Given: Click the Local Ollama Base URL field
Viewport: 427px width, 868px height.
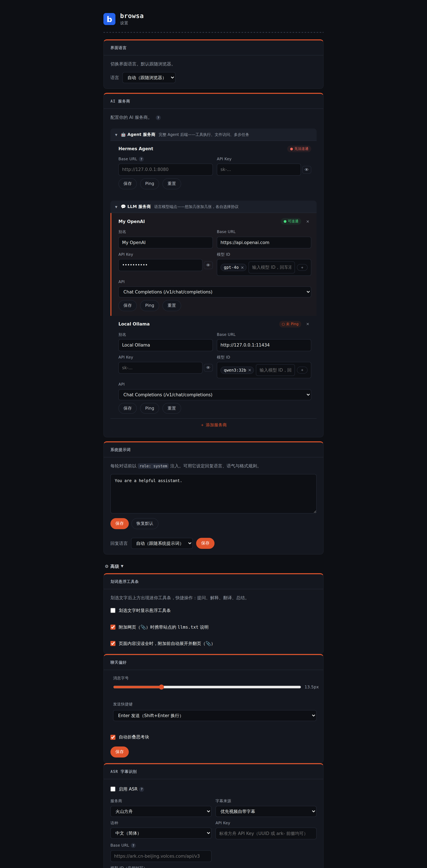Looking at the screenshot, I should coord(264,345).
